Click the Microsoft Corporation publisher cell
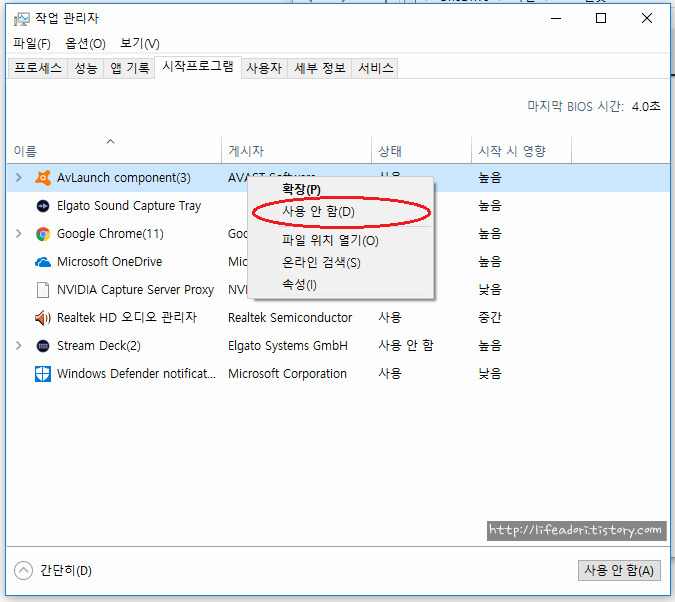The image size is (675, 602). [x=287, y=374]
